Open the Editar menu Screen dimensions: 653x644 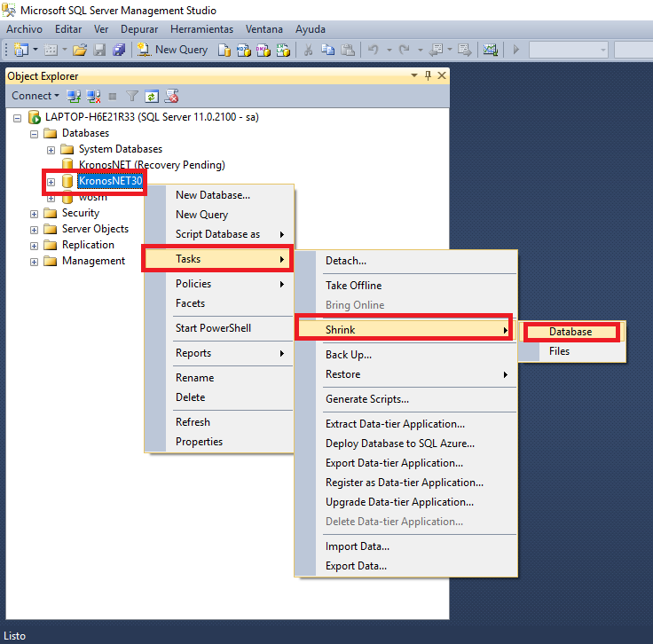[x=68, y=29]
